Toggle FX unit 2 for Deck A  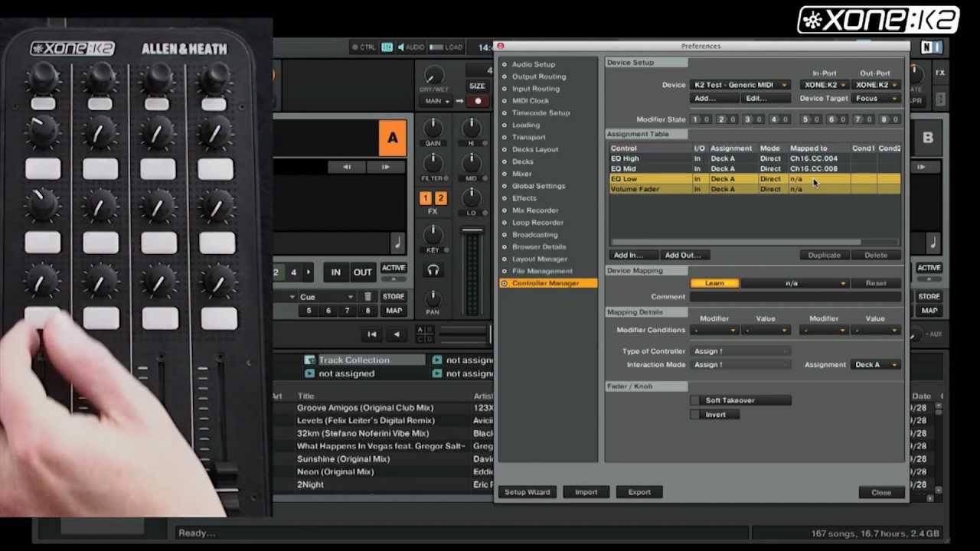[x=440, y=199]
